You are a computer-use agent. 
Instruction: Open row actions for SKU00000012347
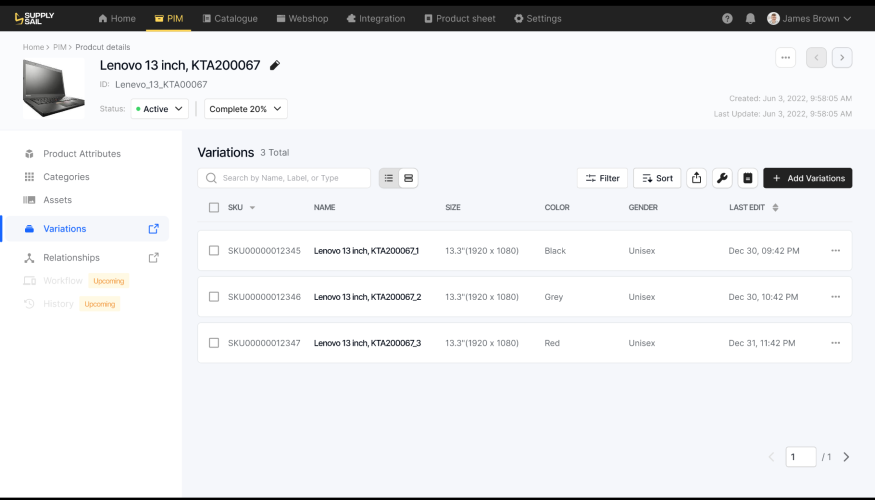[x=835, y=343]
